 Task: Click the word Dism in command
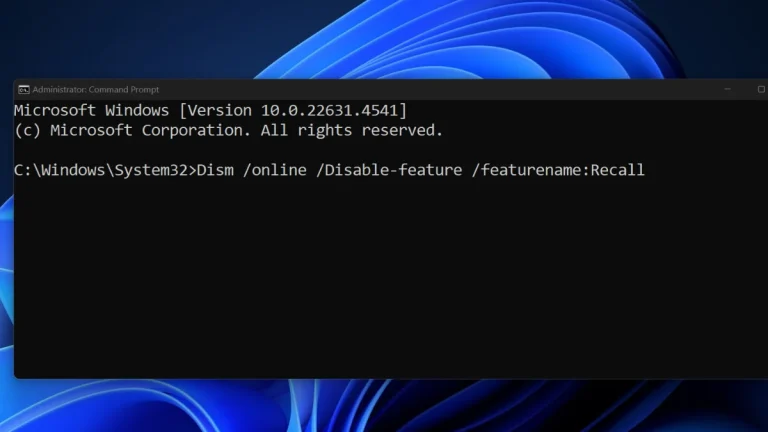(215, 170)
